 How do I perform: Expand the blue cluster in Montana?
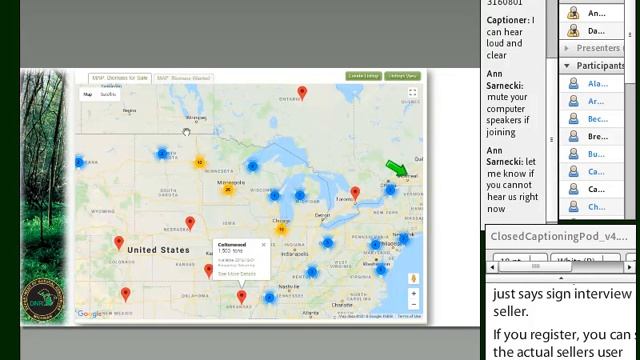click(x=80, y=162)
